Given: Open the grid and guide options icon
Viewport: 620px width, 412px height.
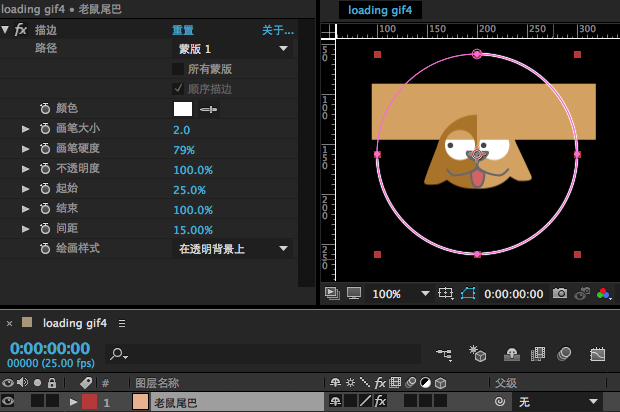Looking at the screenshot, I should pos(446,293).
